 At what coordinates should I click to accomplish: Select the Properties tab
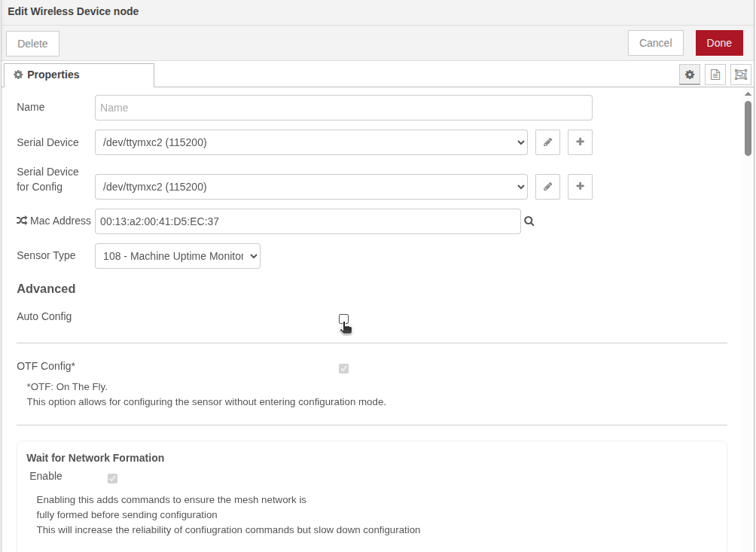tap(79, 75)
